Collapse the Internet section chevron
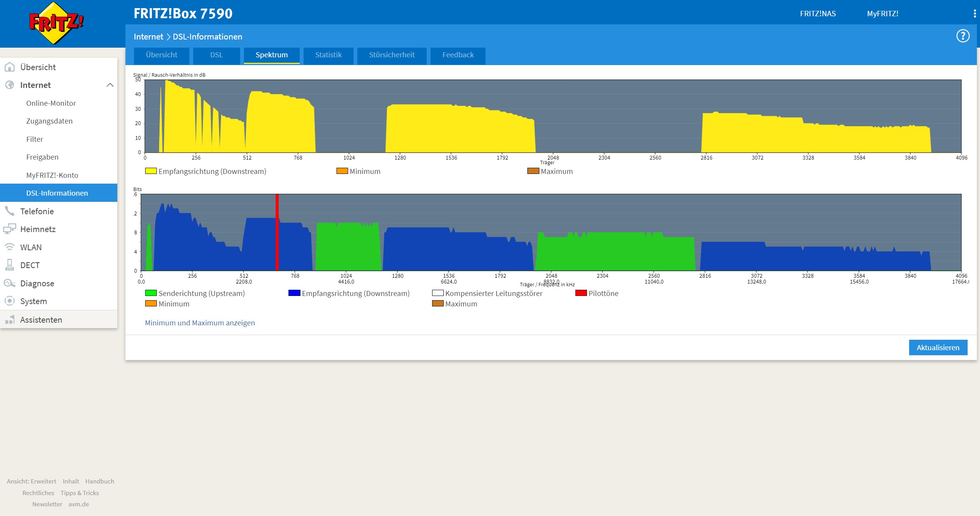This screenshot has height=516, width=980. (x=110, y=85)
